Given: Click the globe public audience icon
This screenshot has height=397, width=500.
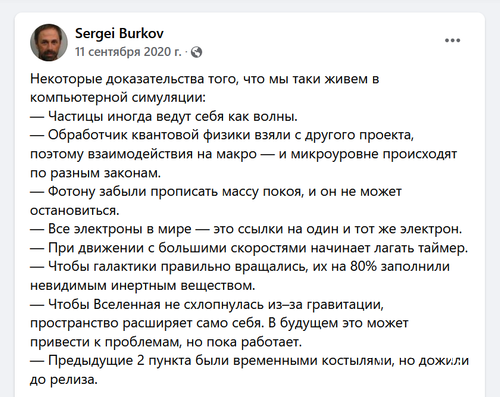Looking at the screenshot, I should pos(196,52).
